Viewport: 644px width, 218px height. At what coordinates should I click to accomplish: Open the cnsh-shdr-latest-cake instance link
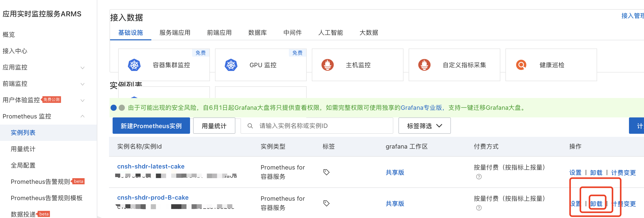tap(151, 166)
